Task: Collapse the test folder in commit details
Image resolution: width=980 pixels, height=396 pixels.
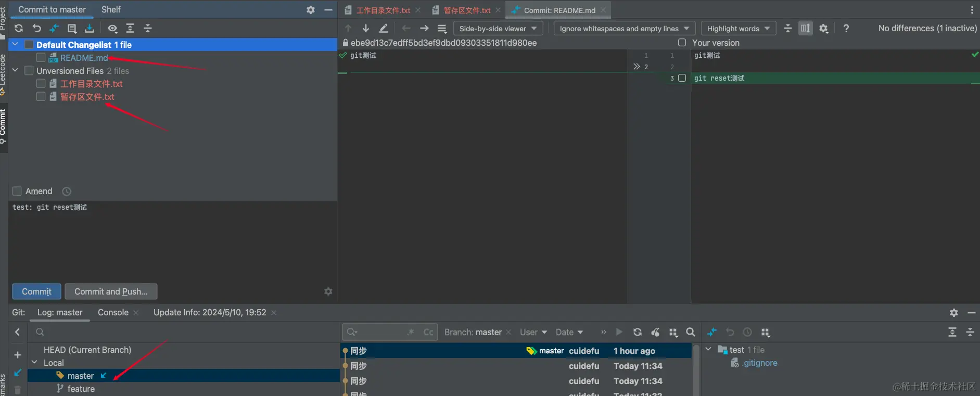Action: coord(708,350)
